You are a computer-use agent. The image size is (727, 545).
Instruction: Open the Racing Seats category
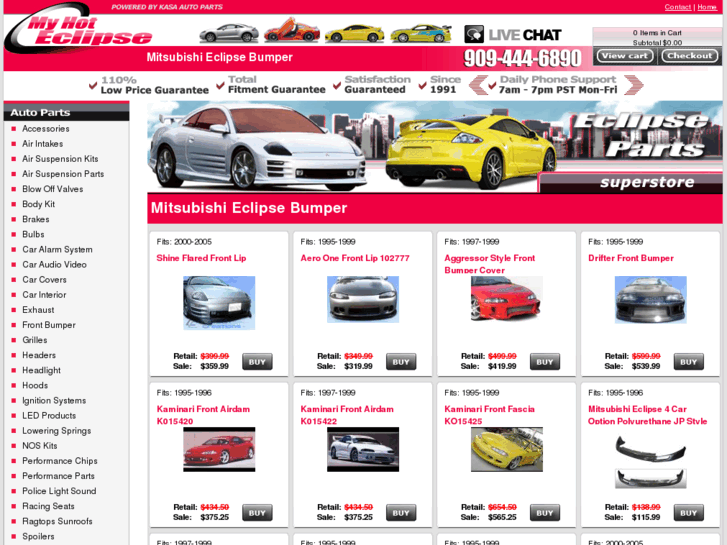pos(48,507)
